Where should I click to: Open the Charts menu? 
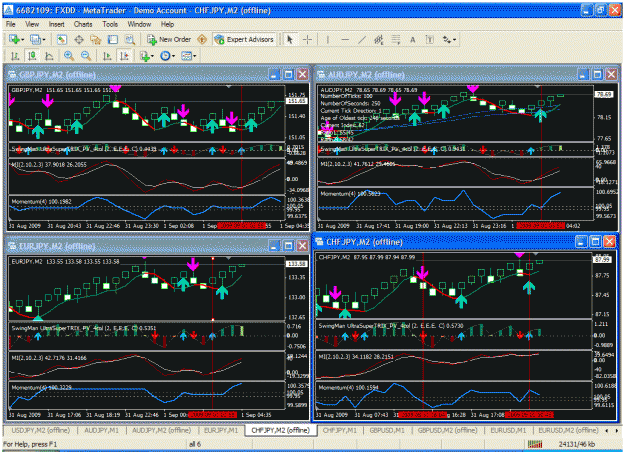point(83,24)
